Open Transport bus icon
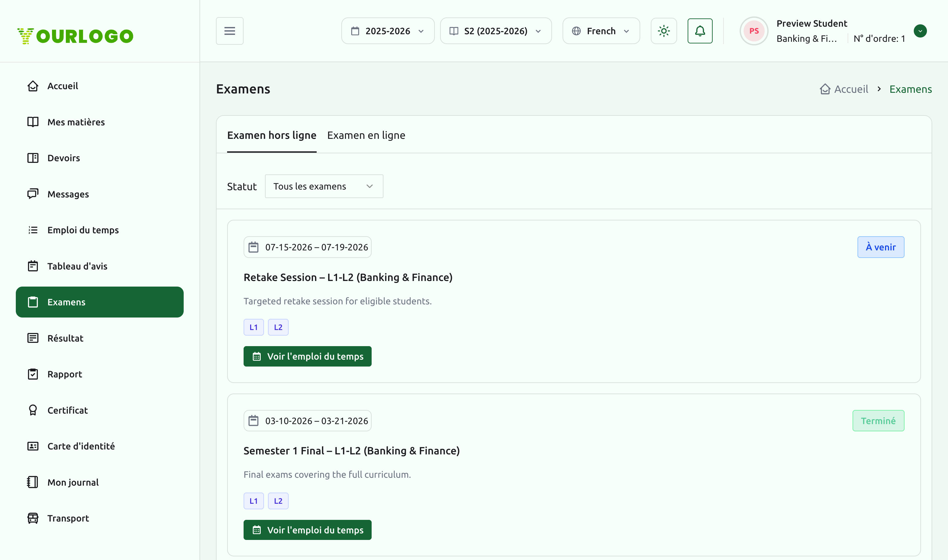 point(33,518)
